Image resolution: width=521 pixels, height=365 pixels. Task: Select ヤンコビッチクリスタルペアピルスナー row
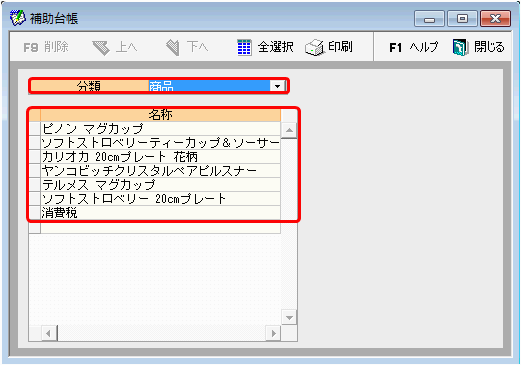[161, 171]
